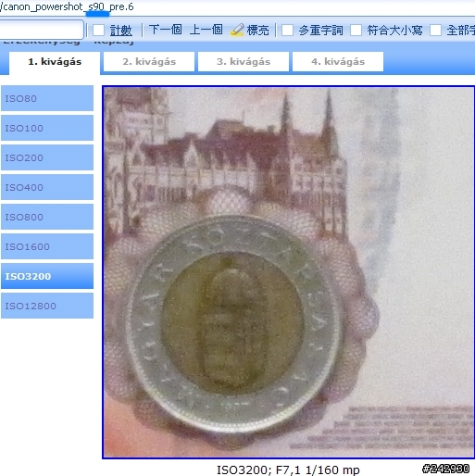The image size is (475, 476).
Task: Select the ISO1600 sample
Action: coord(47,246)
